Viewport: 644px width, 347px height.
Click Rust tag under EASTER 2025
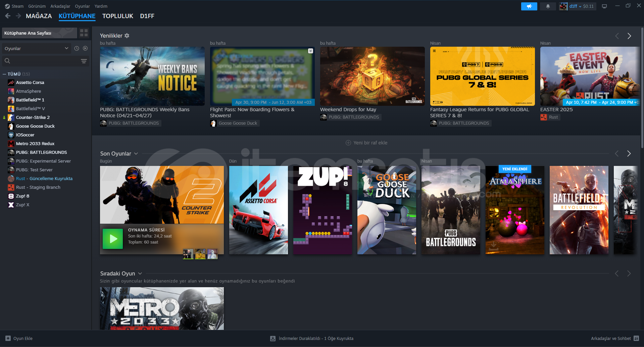[550, 117]
